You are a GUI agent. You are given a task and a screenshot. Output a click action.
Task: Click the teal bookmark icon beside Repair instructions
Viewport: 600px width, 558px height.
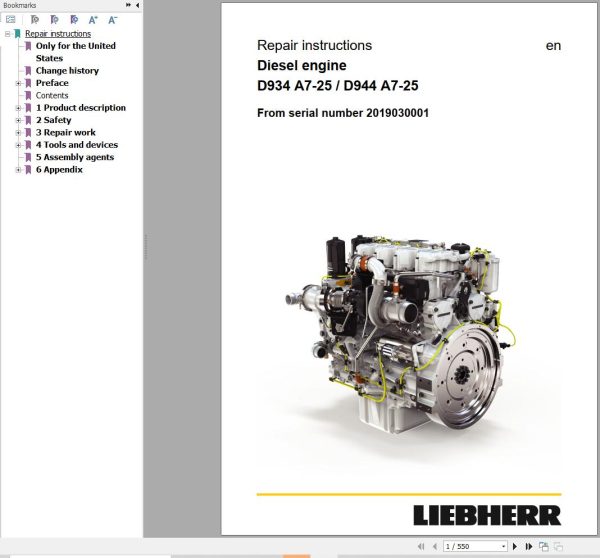point(17,34)
